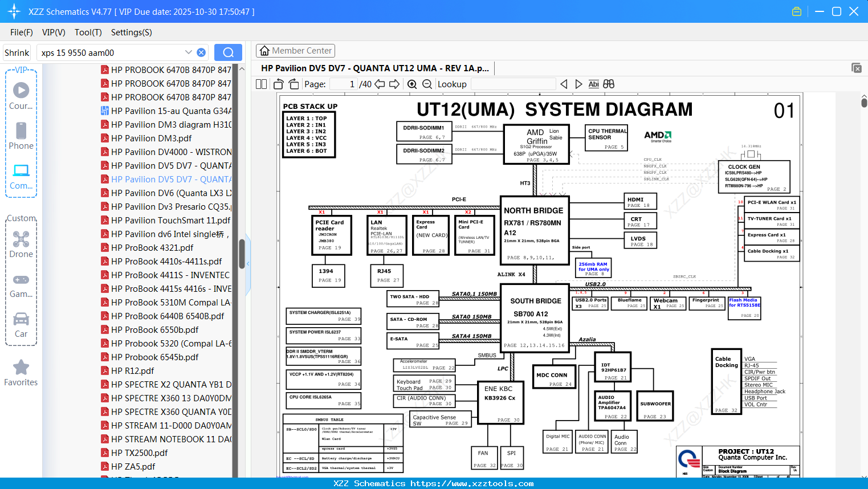Click the Lookup text field
The width and height of the screenshot is (868, 489).
513,84
